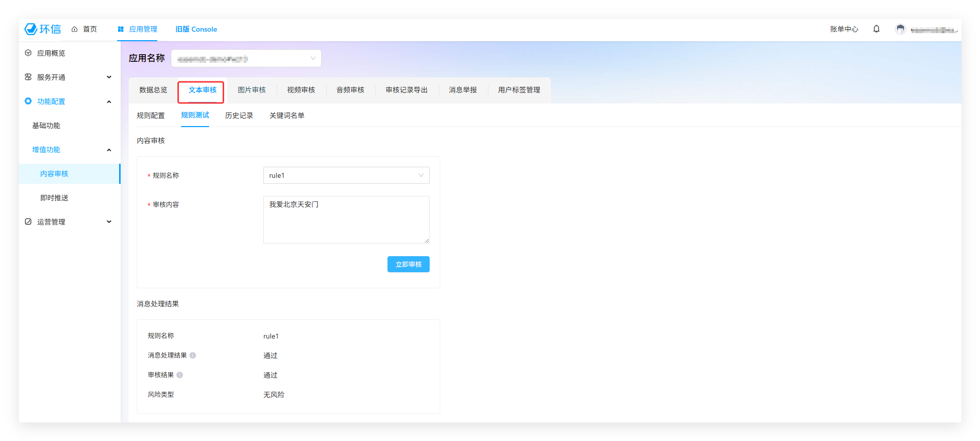
Task: Open the 应用名称 selection dropdown
Action: click(x=246, y=58)
